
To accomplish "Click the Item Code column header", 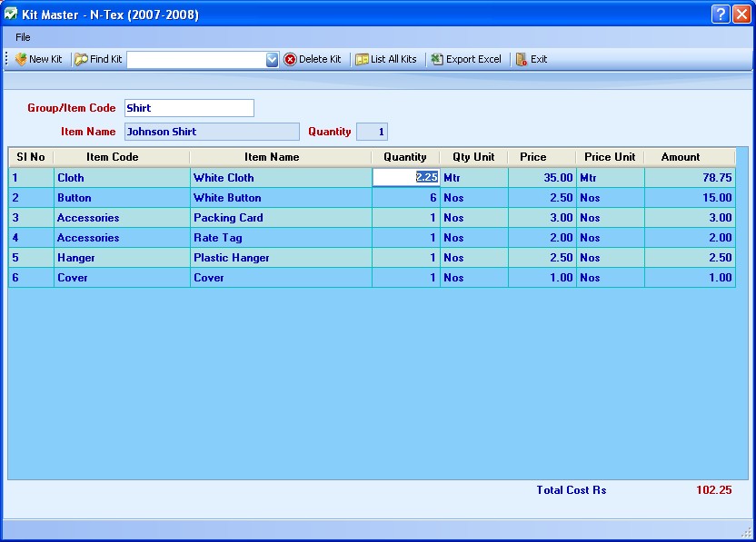I will point(122,157).
